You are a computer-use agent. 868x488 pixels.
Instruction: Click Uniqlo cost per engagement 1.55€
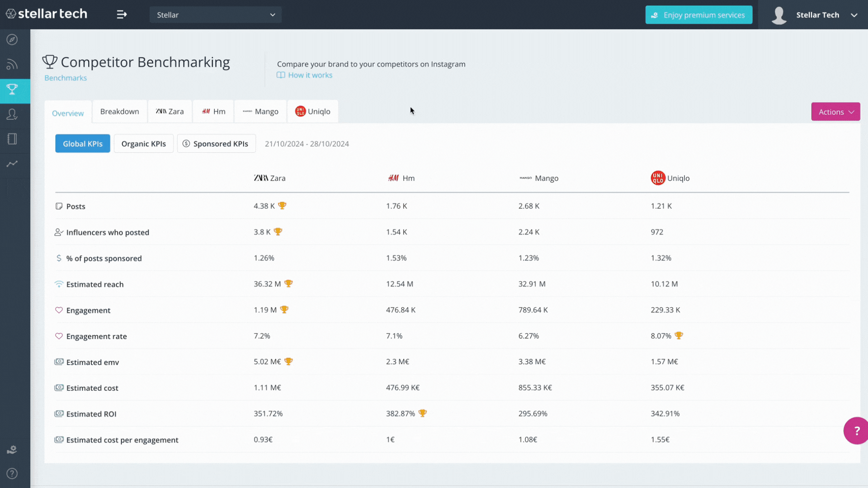click(660, 440)
